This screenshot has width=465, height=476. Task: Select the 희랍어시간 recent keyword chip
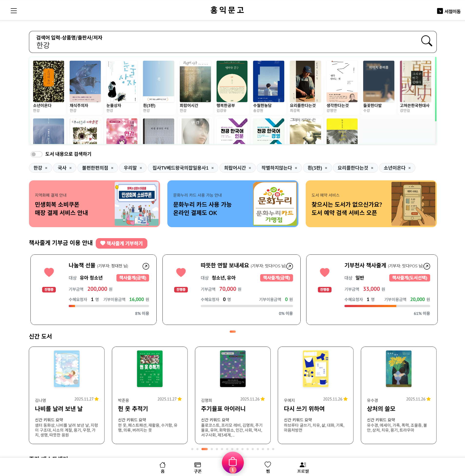point(235,168)
